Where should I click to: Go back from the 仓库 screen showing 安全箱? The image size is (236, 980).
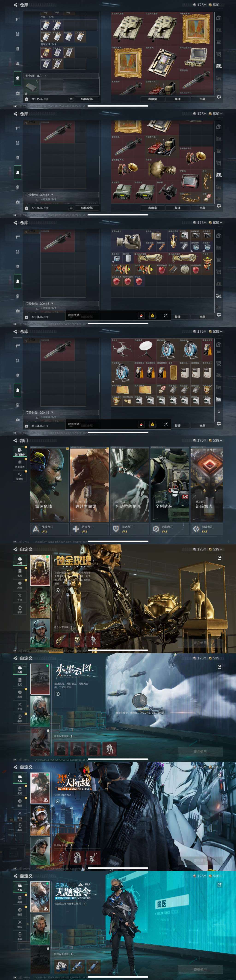pos(15,5)
